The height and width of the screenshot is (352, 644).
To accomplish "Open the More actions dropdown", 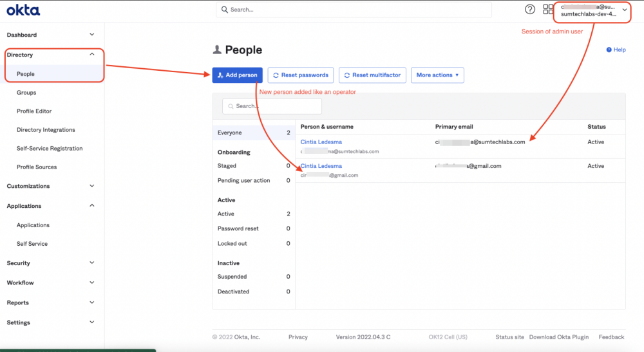I will point(437,75).
